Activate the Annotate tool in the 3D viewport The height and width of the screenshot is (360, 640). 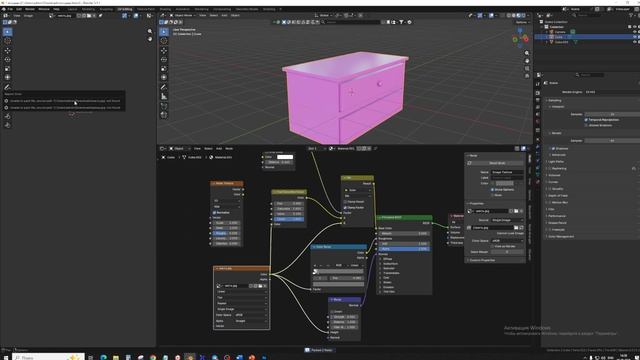164,87
